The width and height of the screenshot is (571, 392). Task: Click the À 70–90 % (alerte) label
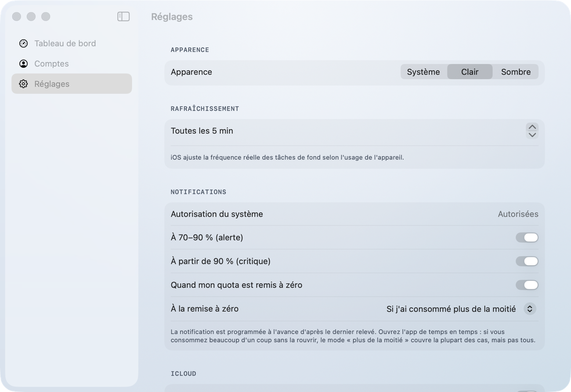(207, 237)
